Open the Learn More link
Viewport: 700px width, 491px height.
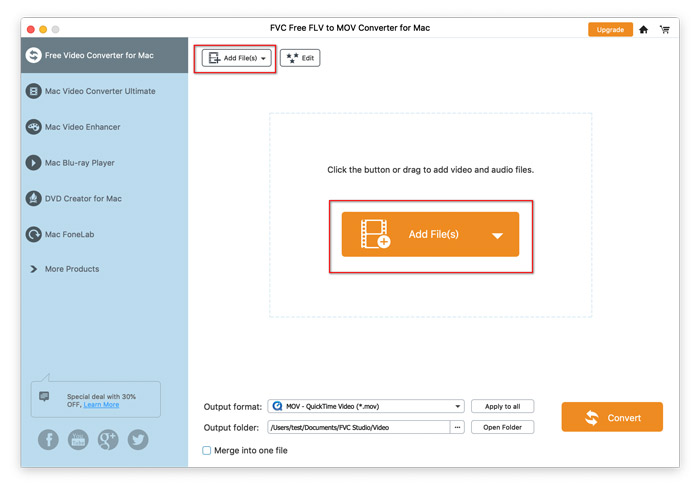coord(101,404)
